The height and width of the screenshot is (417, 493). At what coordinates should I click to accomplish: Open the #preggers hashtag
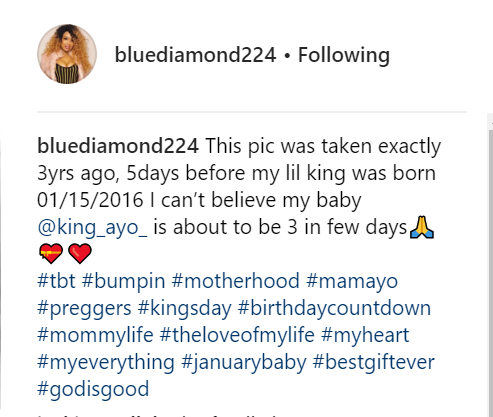tap(84, 309)
